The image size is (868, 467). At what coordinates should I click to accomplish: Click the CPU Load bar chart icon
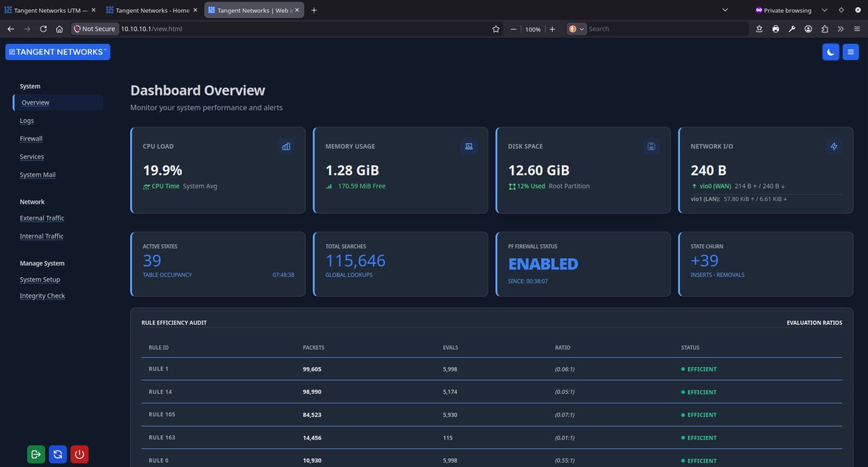tap(286, 146)
